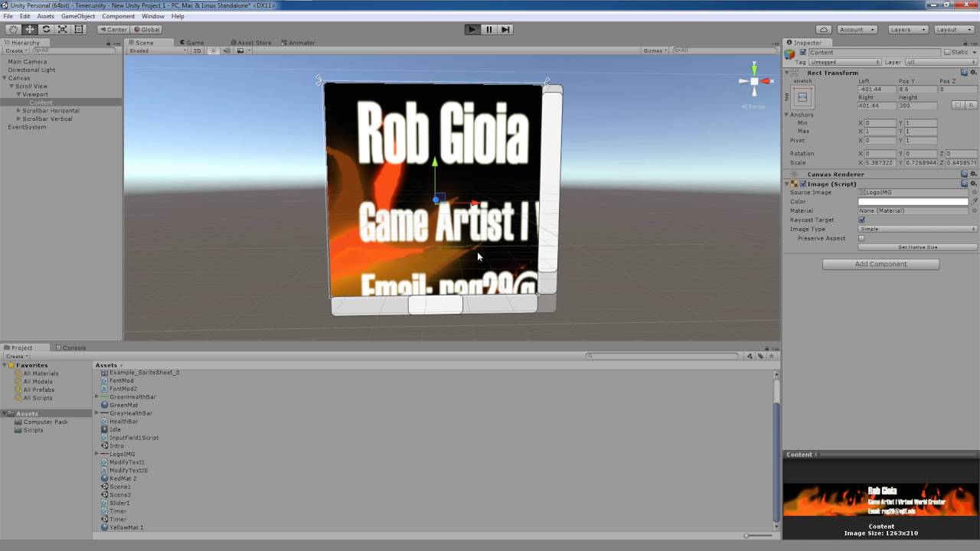Switch to the Console tab
Viewport: 980px width, 551px height.
pos(70,347)
